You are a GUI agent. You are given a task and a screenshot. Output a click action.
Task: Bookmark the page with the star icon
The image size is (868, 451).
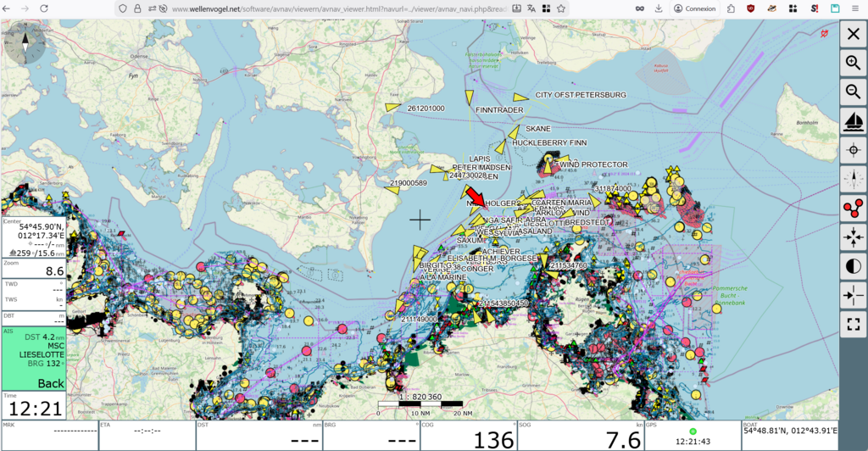[x=560, y=8]
